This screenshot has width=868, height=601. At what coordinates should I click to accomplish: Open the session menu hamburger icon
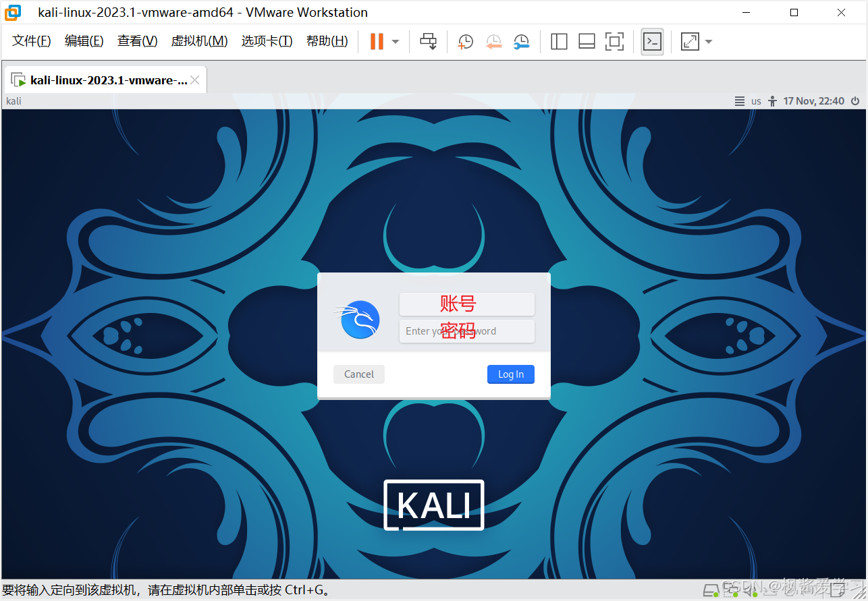tap(740, 101)
